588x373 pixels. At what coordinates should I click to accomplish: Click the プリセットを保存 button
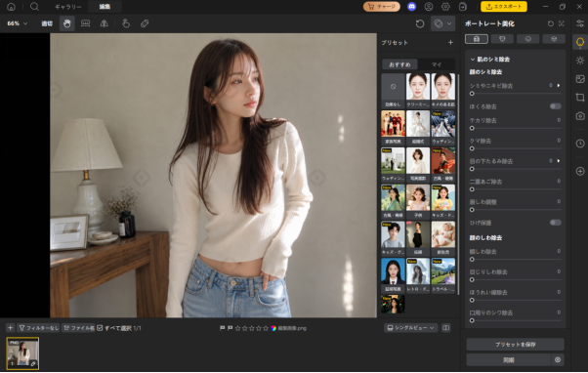click(x=515, y=344)
